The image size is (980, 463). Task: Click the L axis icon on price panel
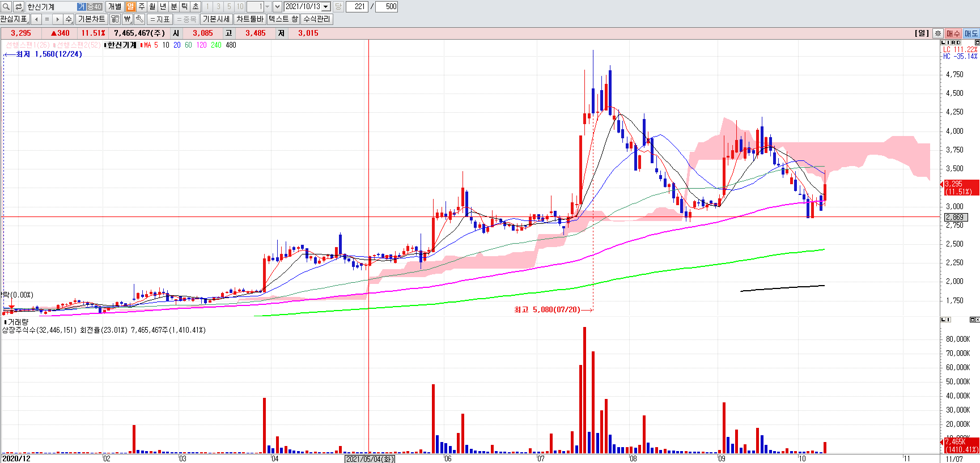point(943,43)
